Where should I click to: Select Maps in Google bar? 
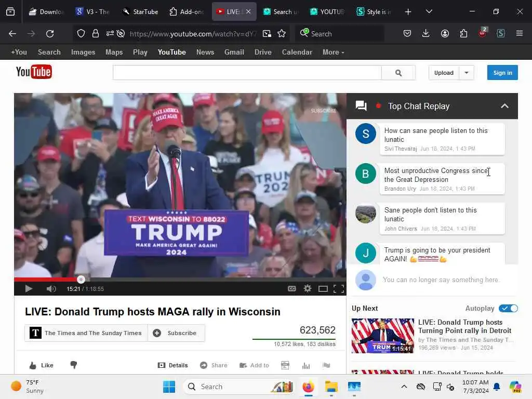coord(114,52)
